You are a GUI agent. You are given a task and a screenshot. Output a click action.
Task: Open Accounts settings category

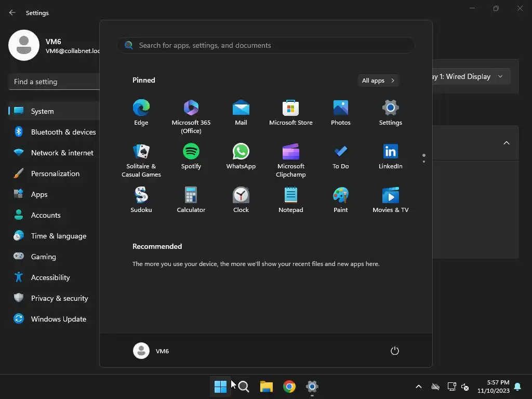[54, 215]
